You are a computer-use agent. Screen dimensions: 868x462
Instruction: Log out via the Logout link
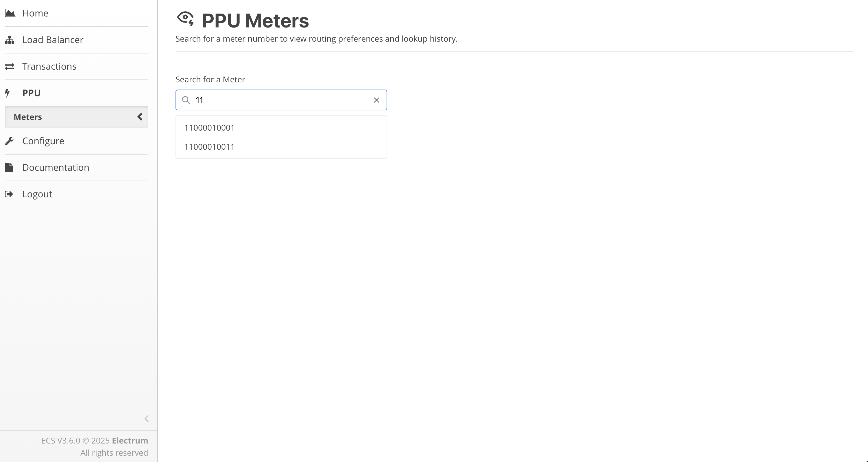37,194
